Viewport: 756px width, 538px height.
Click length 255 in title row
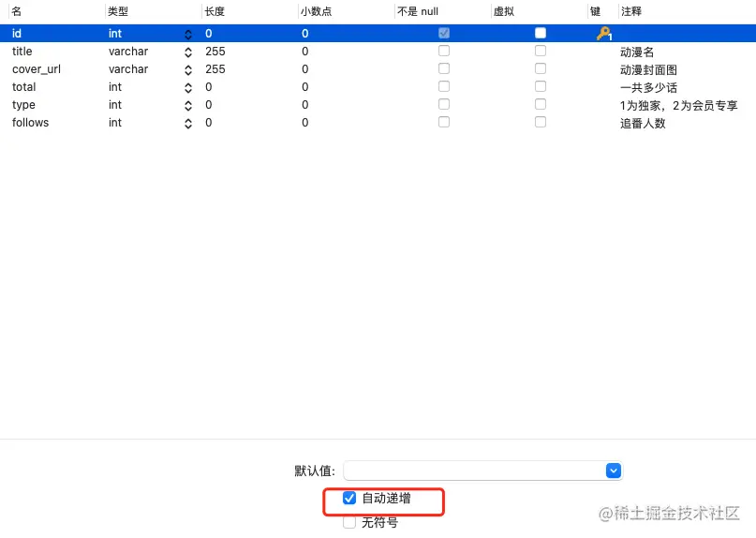pos(215,52)
